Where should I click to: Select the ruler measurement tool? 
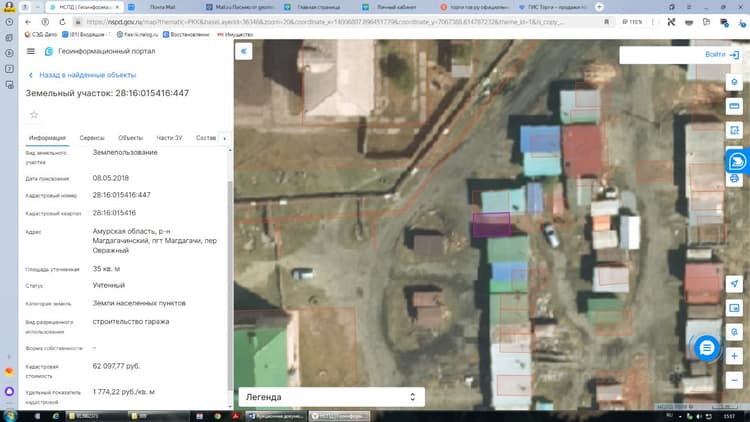tap(734, 106)
